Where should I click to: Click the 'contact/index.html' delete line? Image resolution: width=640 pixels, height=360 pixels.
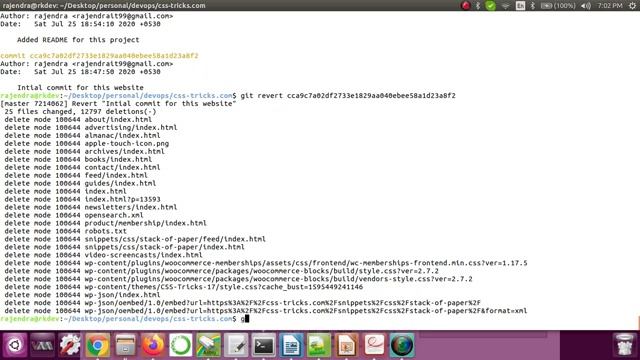pos(82,167)
